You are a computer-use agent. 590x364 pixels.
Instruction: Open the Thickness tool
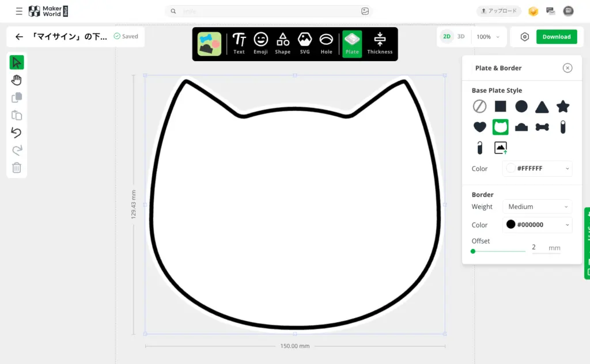point(380,44)
